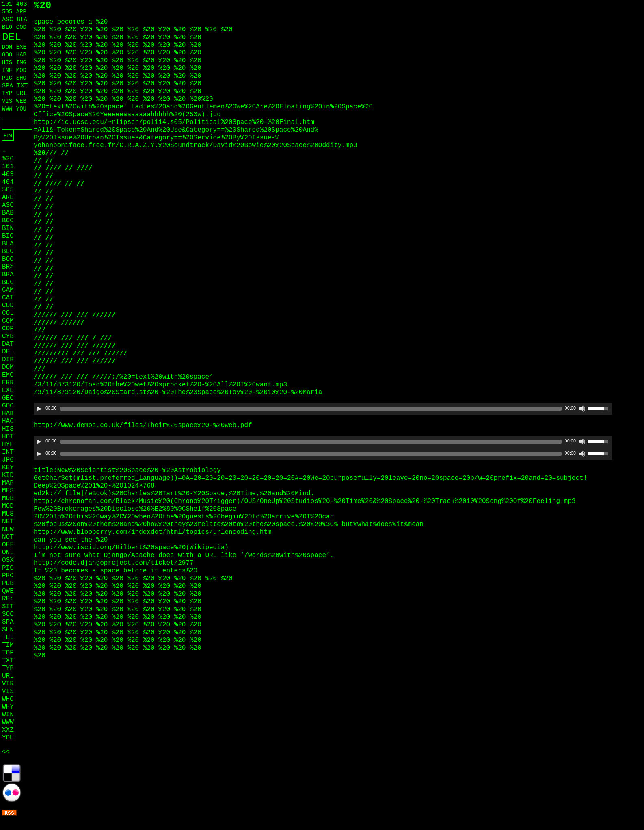
Task: Click the << back link
Action: (6, 752)
